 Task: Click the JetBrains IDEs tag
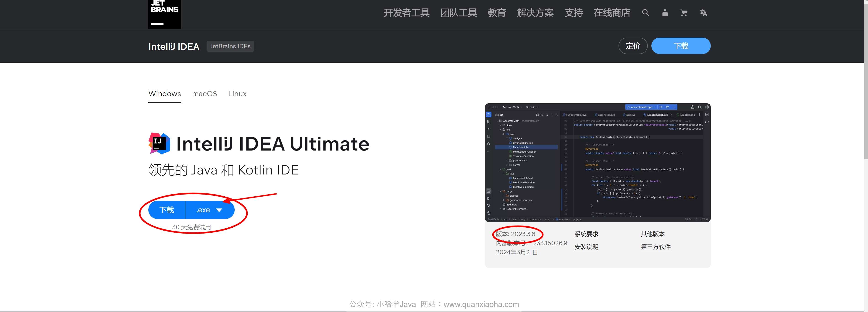tap(230, 46)
